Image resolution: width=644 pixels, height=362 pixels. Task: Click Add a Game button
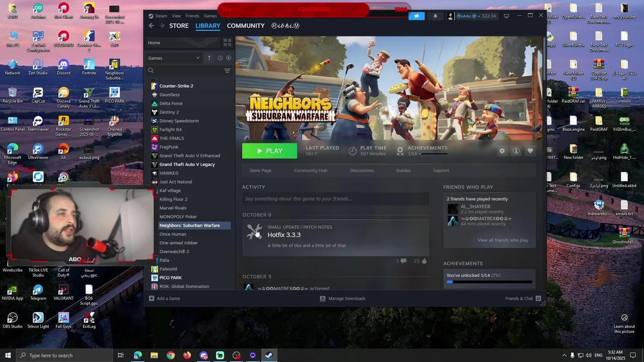(164, 299)
